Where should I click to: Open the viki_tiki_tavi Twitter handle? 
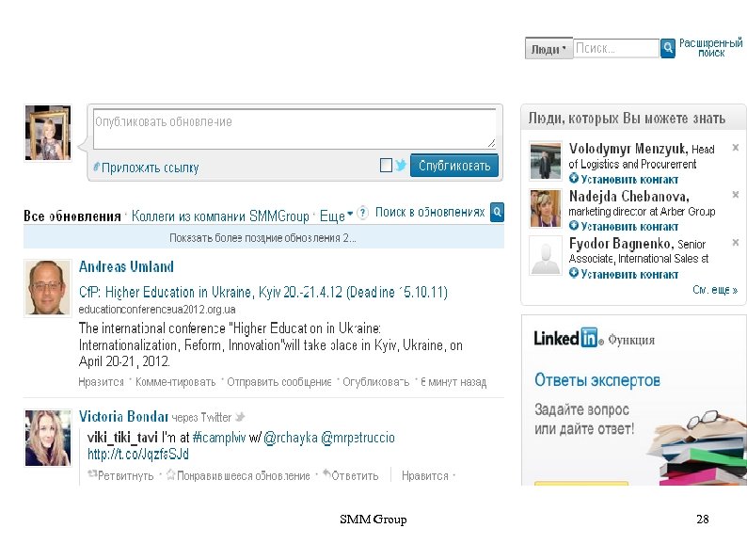tap(122, 438)
